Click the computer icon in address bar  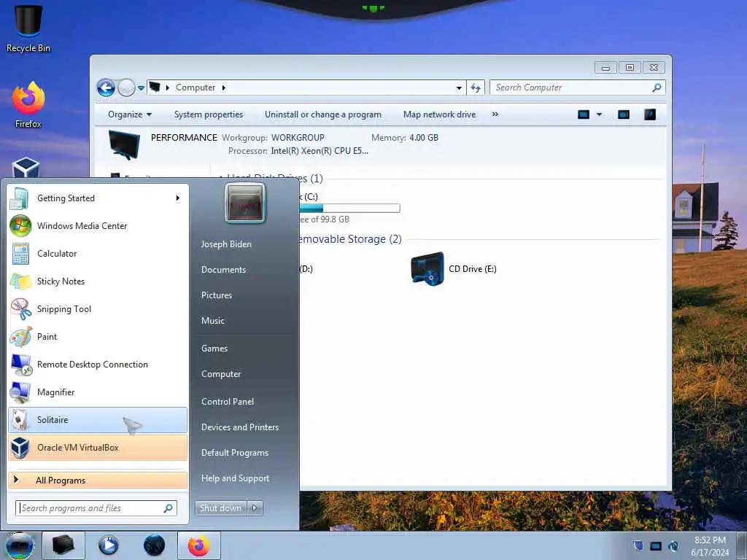155,87
